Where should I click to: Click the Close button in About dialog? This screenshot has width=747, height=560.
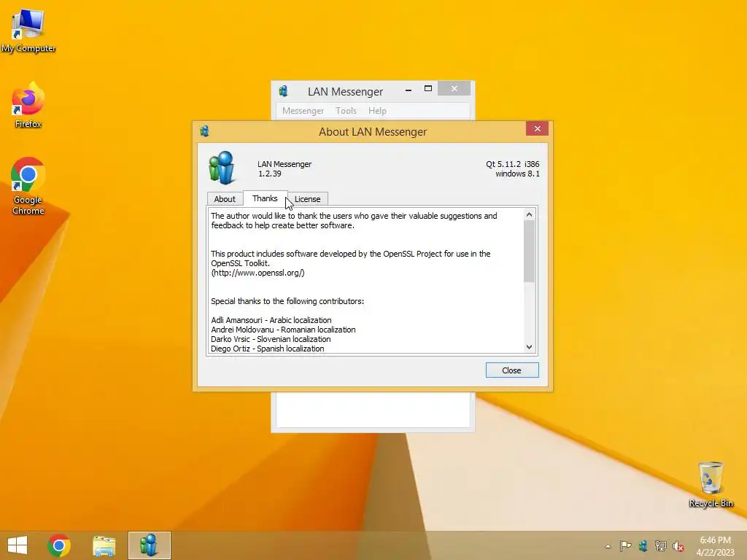tap(512, 370)
